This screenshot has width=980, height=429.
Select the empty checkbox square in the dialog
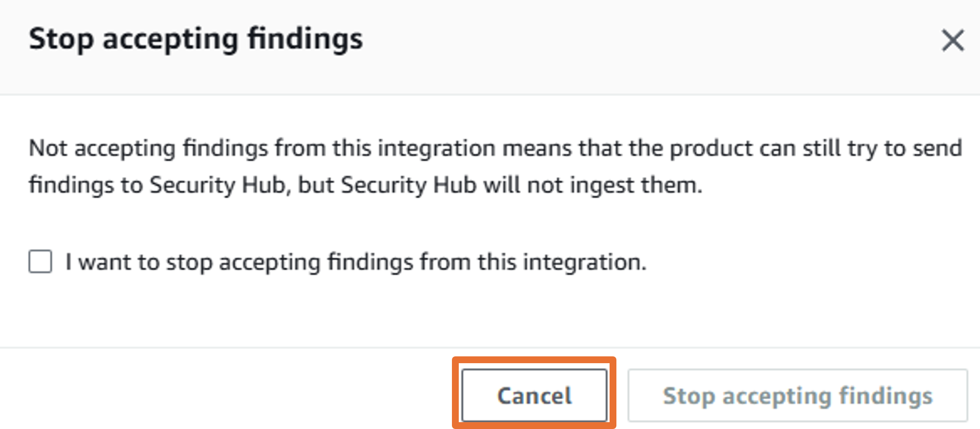point(41,262)
